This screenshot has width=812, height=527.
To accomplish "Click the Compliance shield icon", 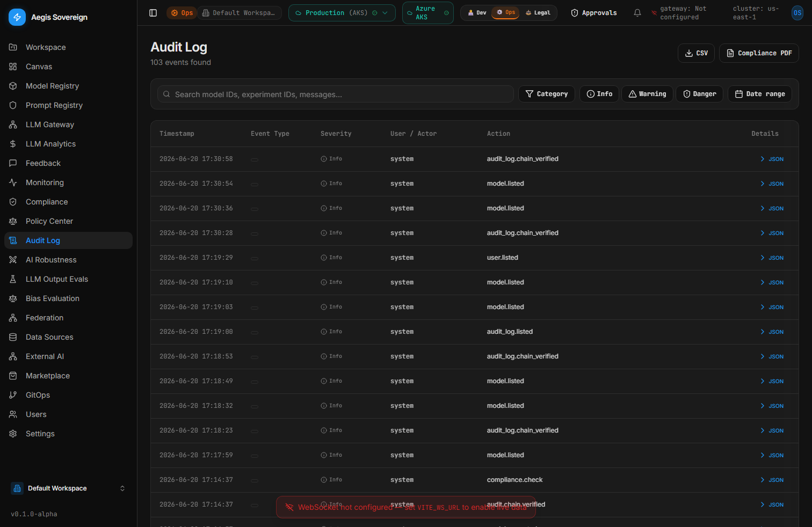I will coord(13,202).
